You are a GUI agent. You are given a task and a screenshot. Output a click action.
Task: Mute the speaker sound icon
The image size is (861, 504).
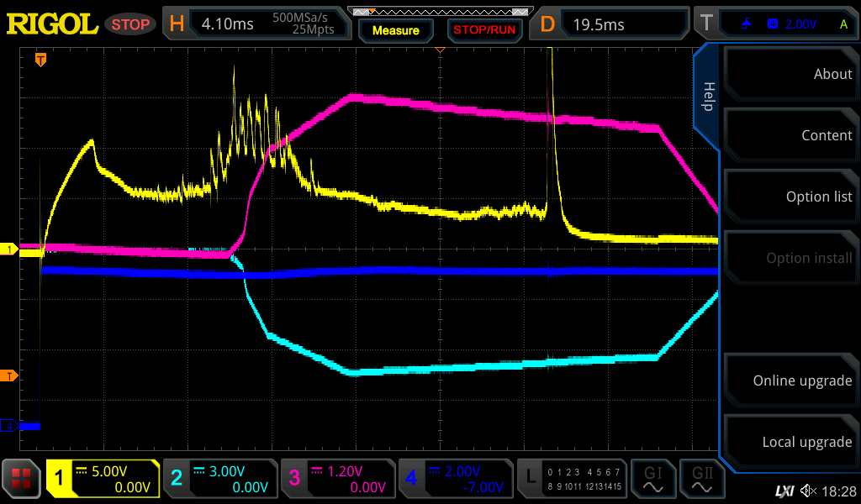807,491
